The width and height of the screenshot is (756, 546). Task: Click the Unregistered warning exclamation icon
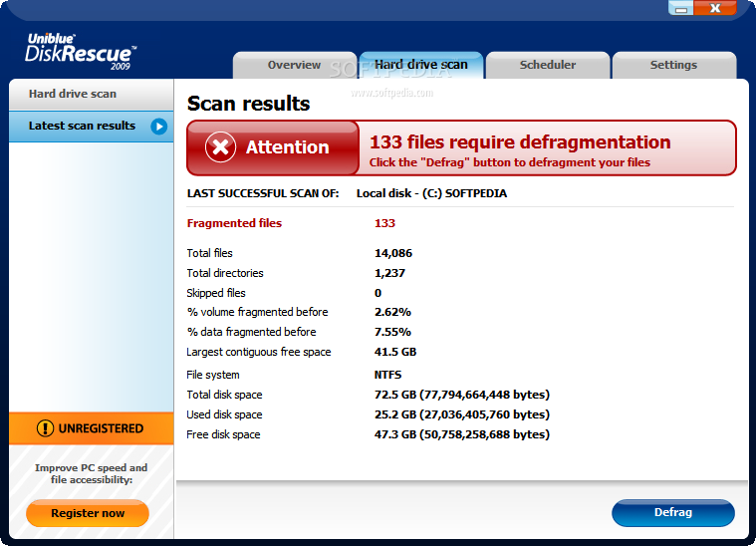point(46,428)
